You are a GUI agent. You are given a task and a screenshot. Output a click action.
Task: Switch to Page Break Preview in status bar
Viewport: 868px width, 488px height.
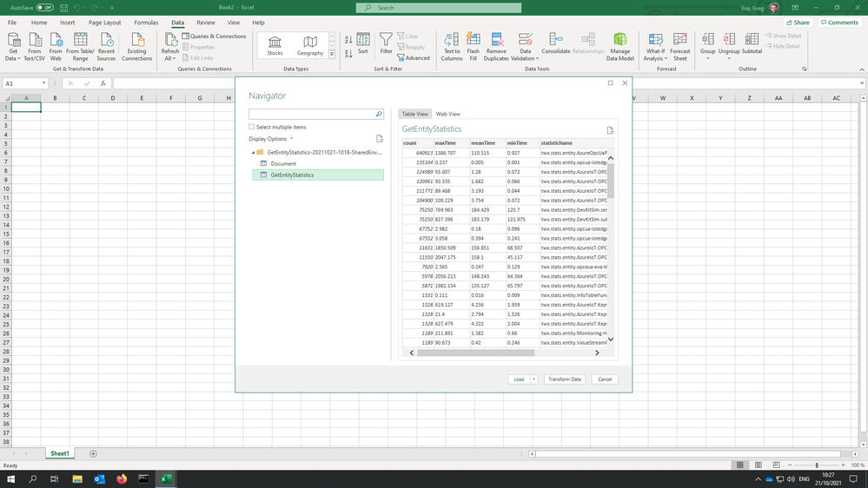[x=776, y=465]
